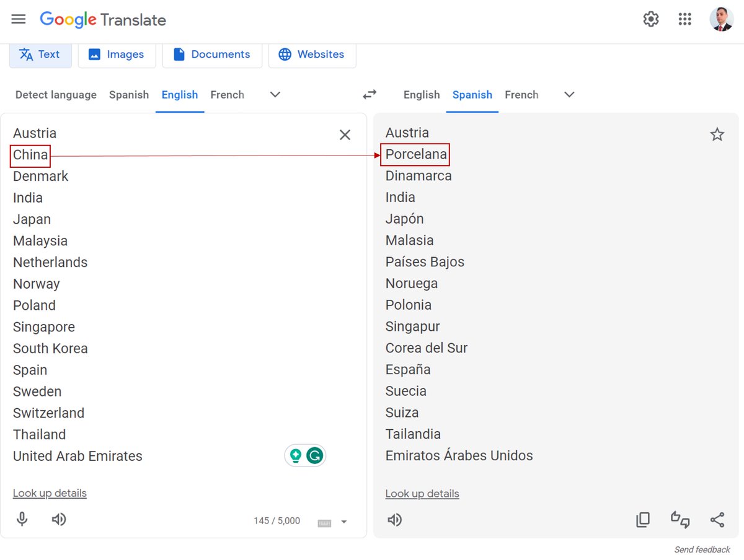This screenshot has width=744, height=560.
Task: Save translation with the star icon
Action: point(717,134)
